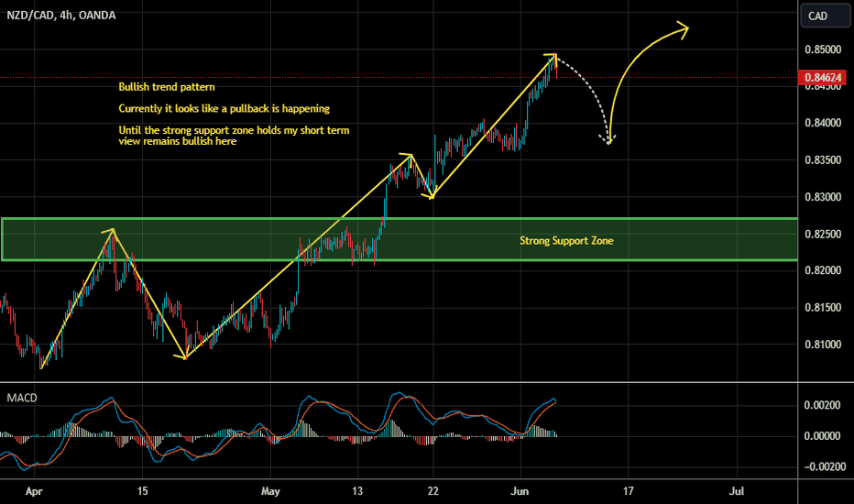Image resolution: width=854 pixels, height=504 pixels.
Task: Click the 0.83500 price axis label
Action: [823, 160]
